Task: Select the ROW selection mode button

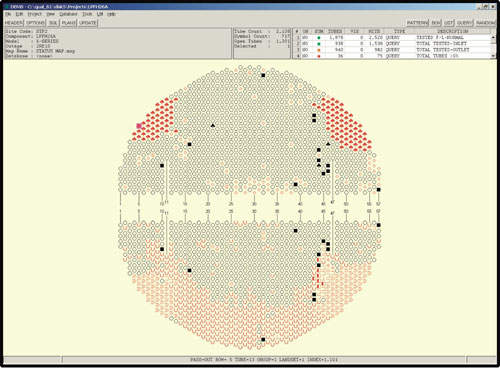Action: pos(436,23)
